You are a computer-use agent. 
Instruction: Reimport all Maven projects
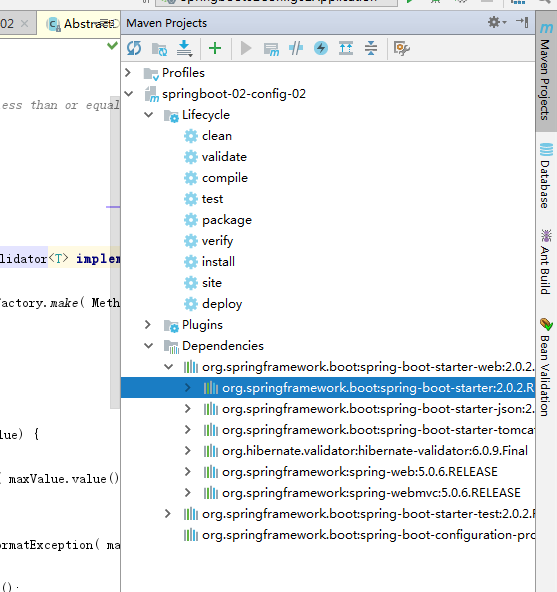pyautogui.click(x=134, y=48)
